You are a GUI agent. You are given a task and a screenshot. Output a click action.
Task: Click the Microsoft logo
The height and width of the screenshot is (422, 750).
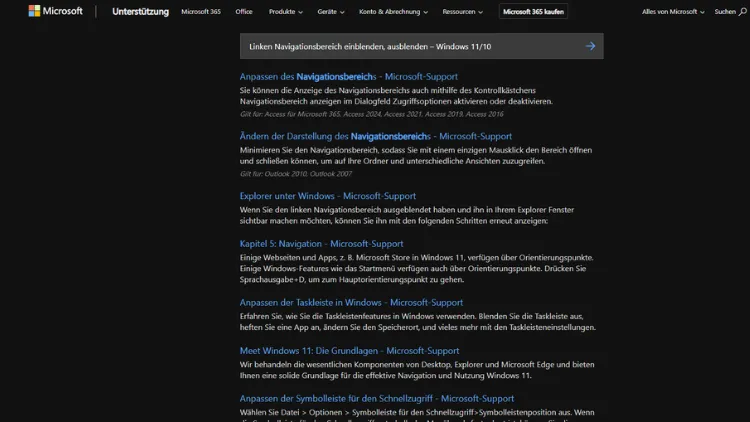(55, 11)
